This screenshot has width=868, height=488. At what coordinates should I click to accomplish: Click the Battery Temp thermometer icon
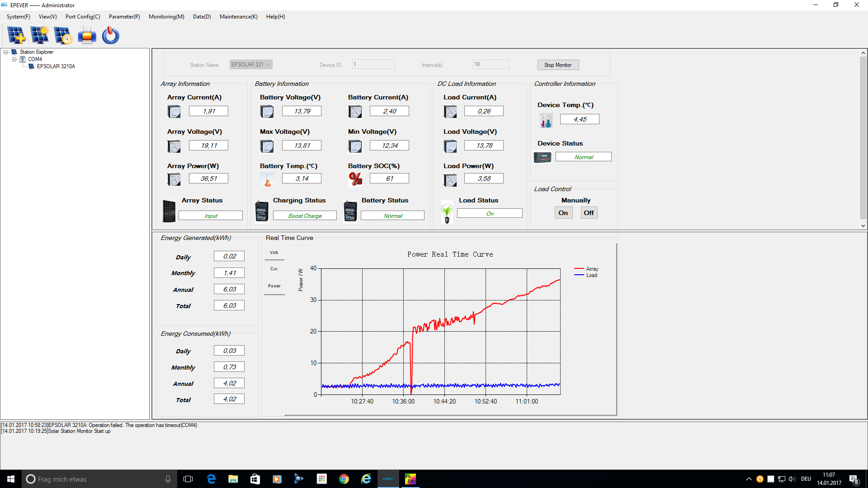click(x=267, y=179)
